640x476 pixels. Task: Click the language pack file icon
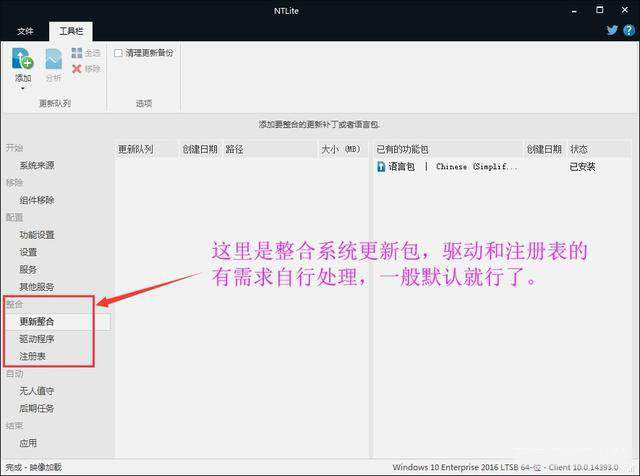click(381, 167)
